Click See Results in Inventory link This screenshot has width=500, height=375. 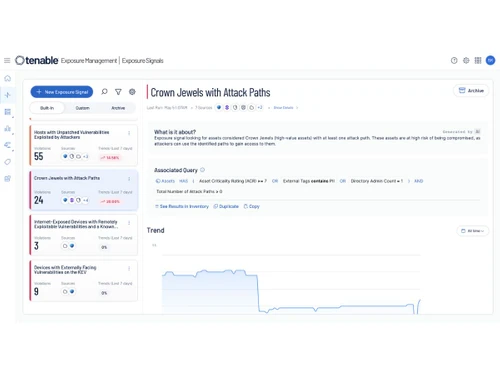[x=182, y=206]
